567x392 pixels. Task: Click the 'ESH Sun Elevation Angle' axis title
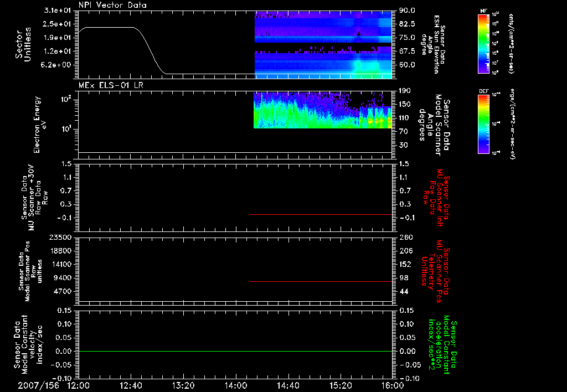[434, 44]
